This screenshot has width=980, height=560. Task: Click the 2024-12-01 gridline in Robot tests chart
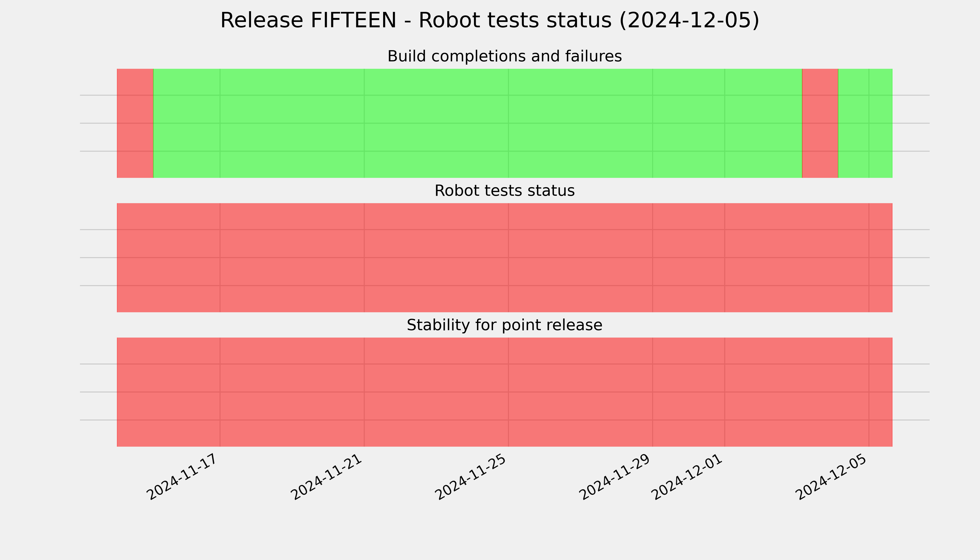coord(724,258)
